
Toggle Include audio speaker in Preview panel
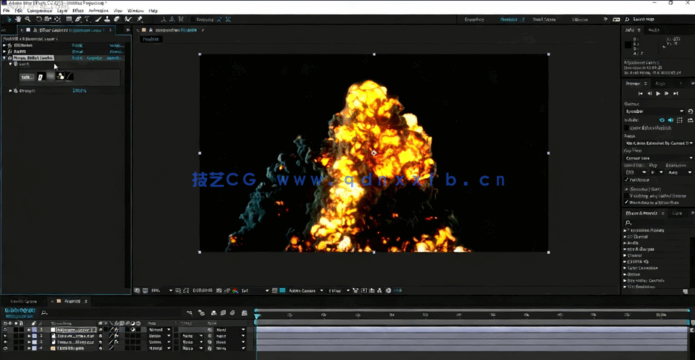point(671,120)
